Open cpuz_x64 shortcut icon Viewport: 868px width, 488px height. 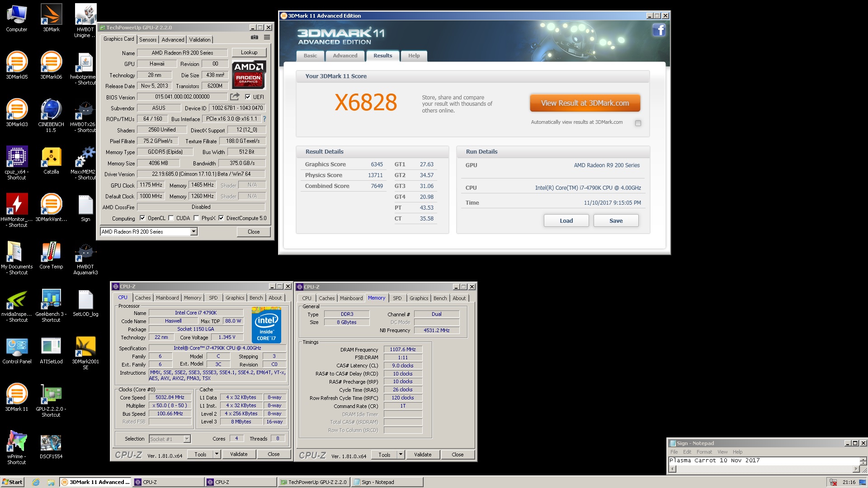17,163
